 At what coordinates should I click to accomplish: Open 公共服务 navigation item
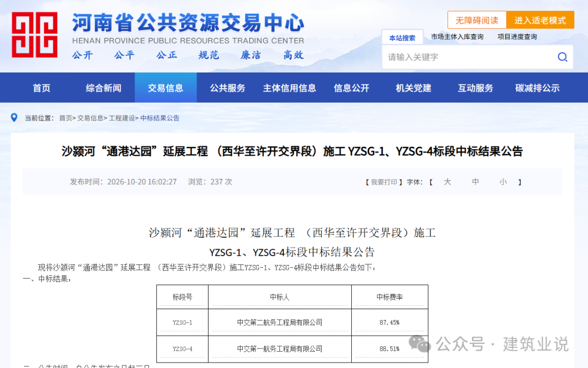click(228, 88)
